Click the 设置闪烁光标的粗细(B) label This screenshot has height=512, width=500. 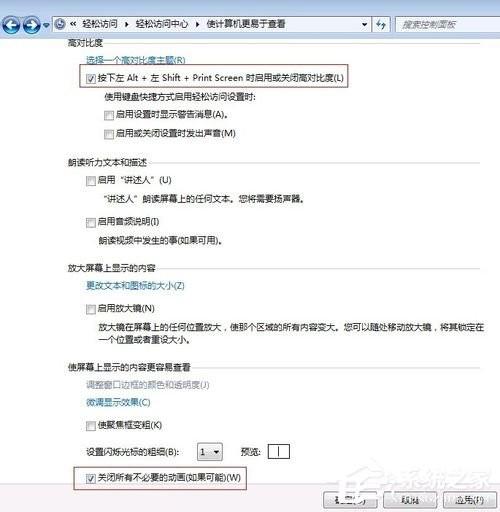(x=133, y=452)
